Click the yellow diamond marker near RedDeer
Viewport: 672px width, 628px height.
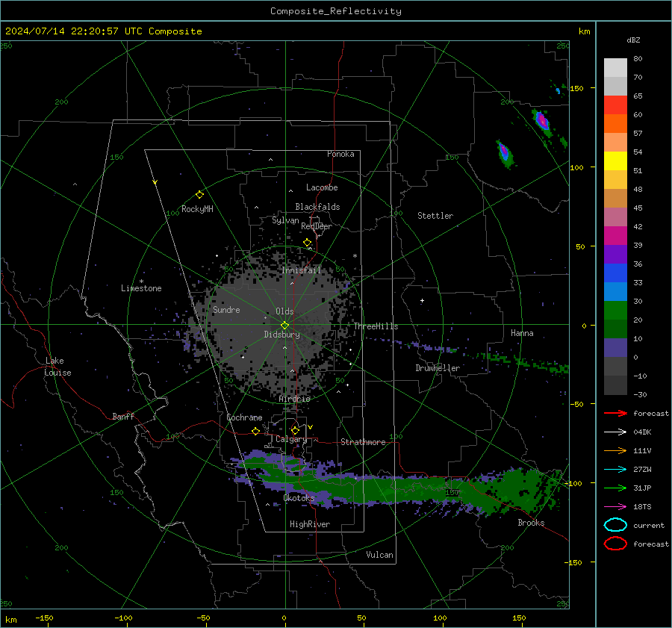click(308, 243)
